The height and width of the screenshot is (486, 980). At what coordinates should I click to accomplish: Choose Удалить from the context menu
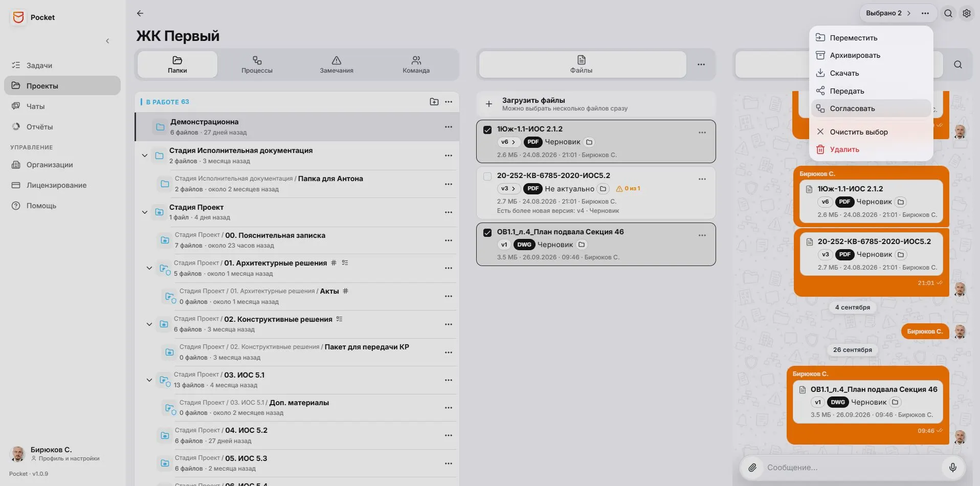tap(871, 149)
